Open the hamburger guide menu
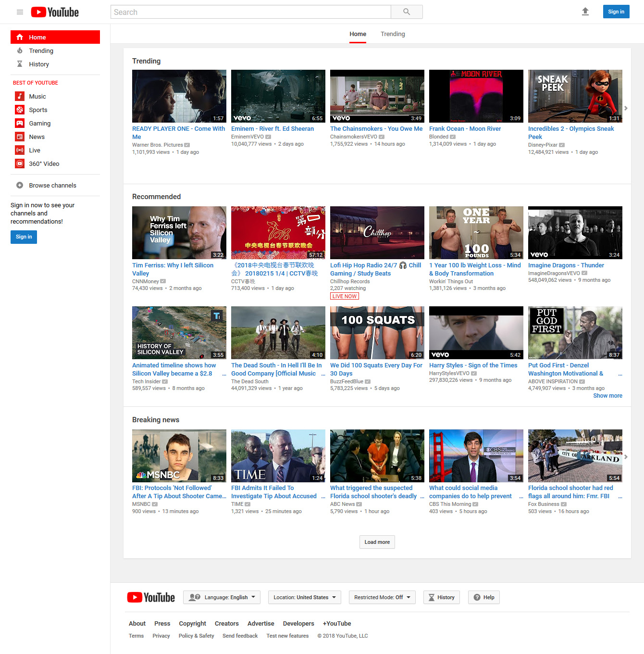 pyautogui.click(x=20, y=12)
